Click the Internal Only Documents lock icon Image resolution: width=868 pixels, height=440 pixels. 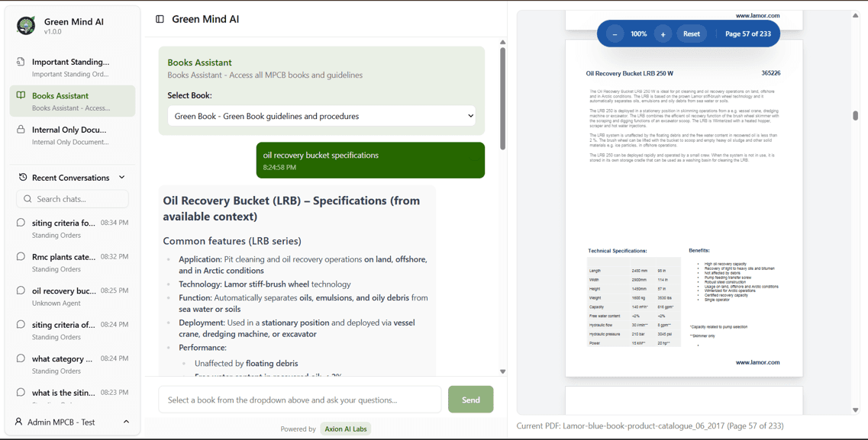[21, 130]
